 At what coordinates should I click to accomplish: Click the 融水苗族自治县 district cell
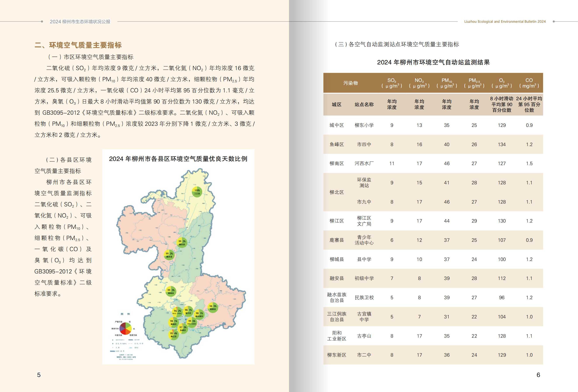click(336, 297)
